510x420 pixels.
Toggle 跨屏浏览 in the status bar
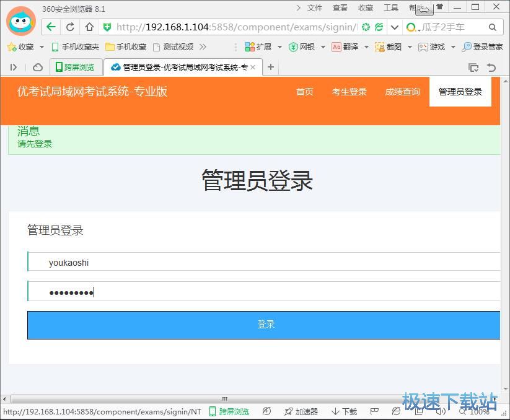[229, 411]
